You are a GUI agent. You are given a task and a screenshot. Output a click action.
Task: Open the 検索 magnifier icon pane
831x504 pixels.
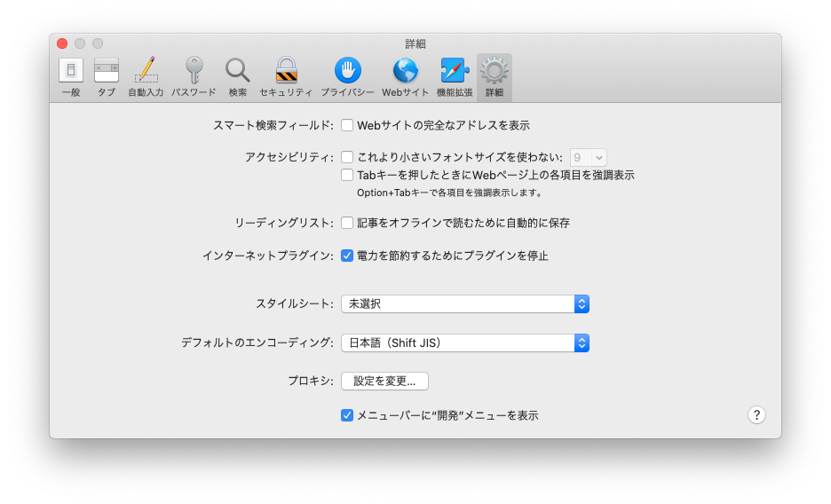pos(237,77)
